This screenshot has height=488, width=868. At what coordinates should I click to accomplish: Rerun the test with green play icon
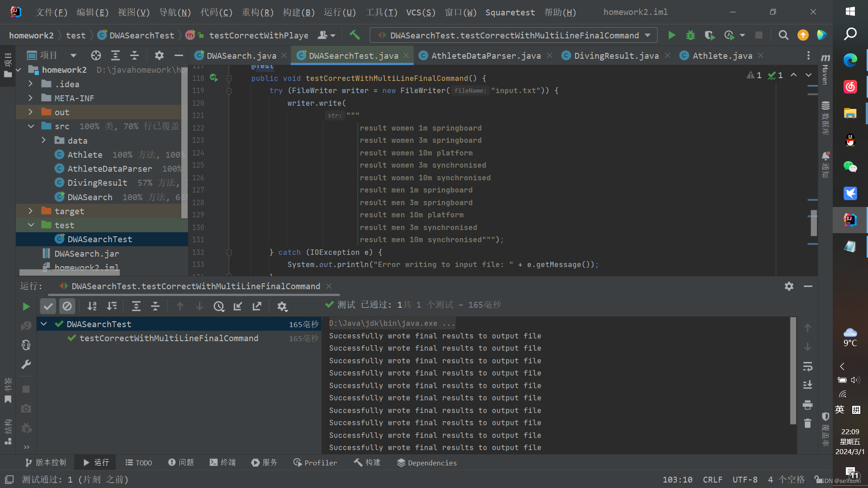click(x=26, y=306)
